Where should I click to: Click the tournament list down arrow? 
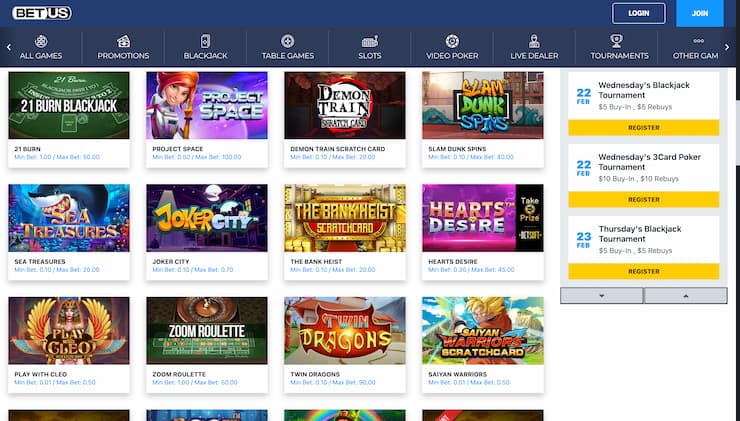(x=602, y=295)
